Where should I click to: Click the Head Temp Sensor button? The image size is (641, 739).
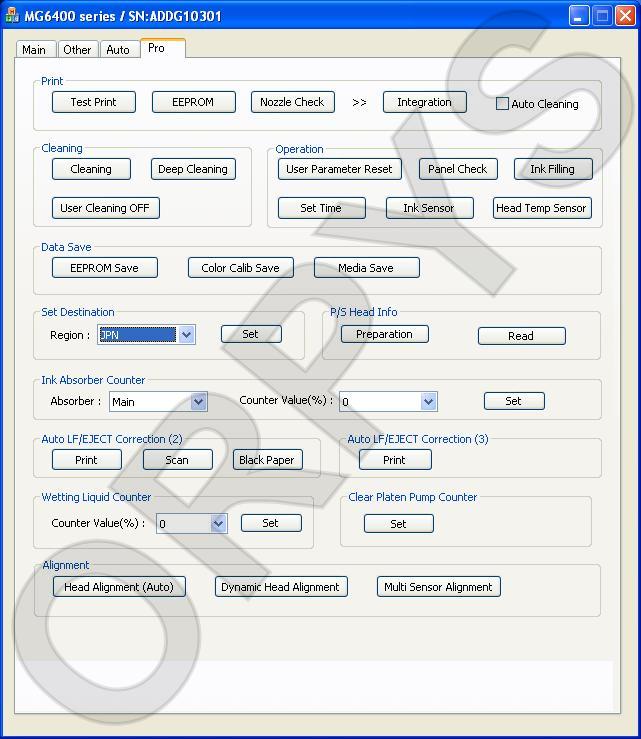[542, 208]
